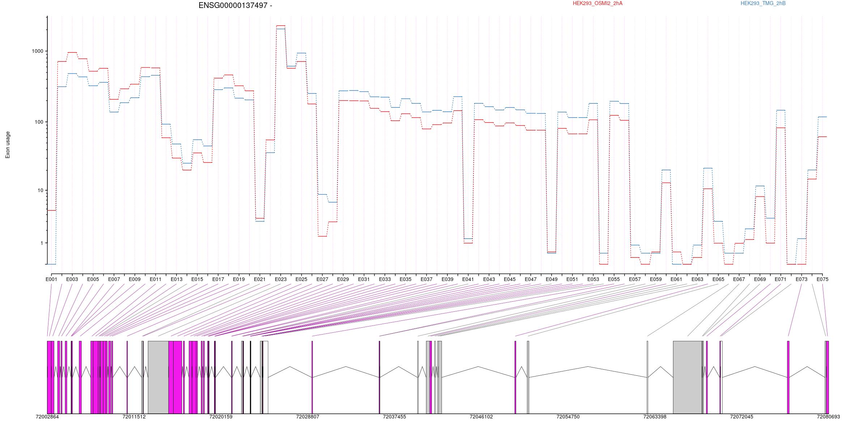Click y-axis tick label 1000
The height and width of the screenshot is (434, 868).
pos(38,51)
